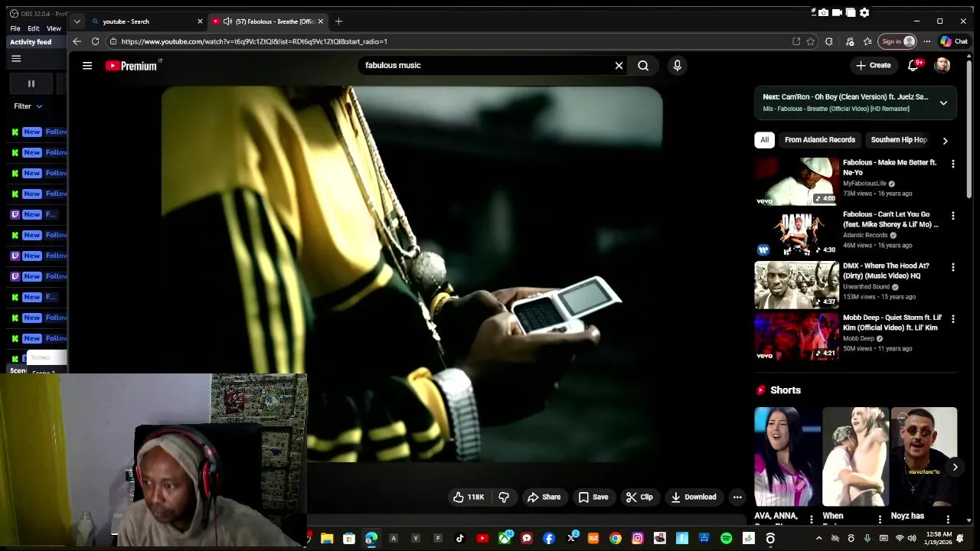The height and width of the screenshot is (551, 980).
Task: Open options for DMX Where The Hood At
Action: [x=953, y=267]
